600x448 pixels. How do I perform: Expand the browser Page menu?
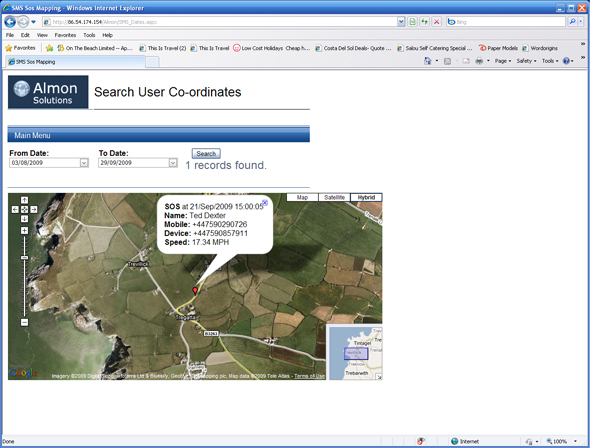tap(502, 61)
